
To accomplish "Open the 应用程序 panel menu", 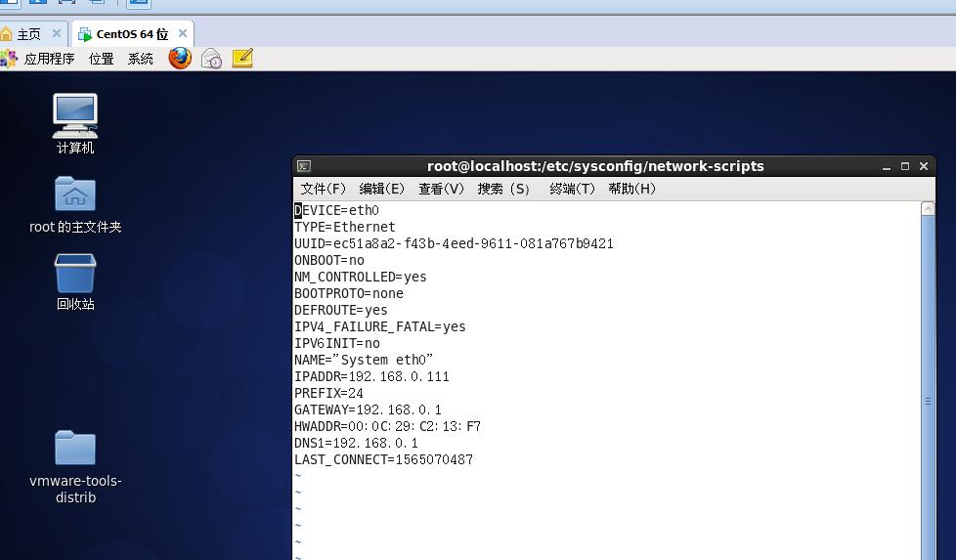I will pyautogui.click(x=49, y=59).
